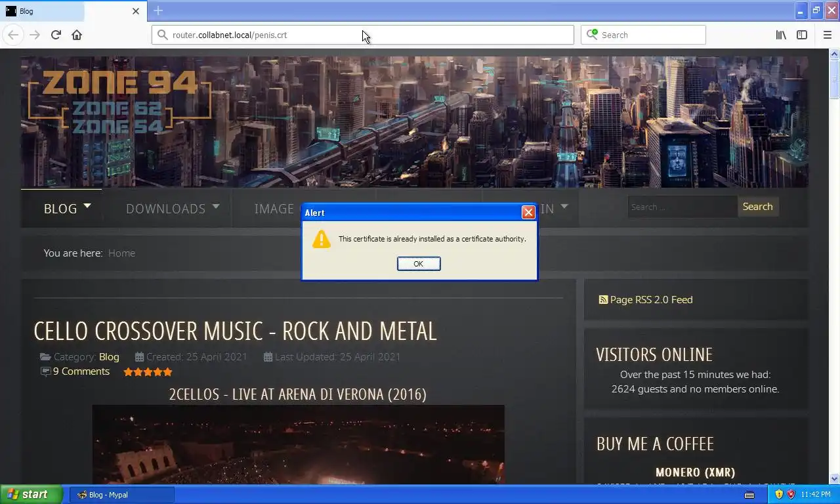Open the Library bookmarks icon
This screenshot has height=504, width=840.
781,35
